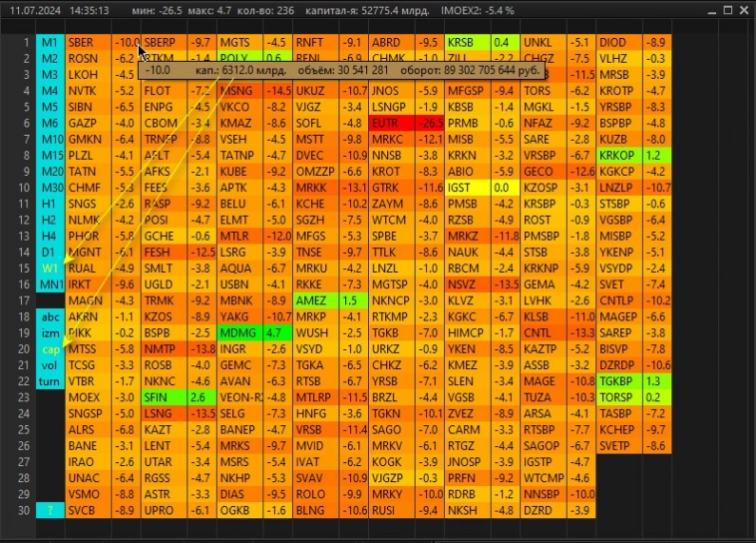Select the UNKL ticker cell
Viewport: 756px width, 543px height.
click(x=544, y=43)
